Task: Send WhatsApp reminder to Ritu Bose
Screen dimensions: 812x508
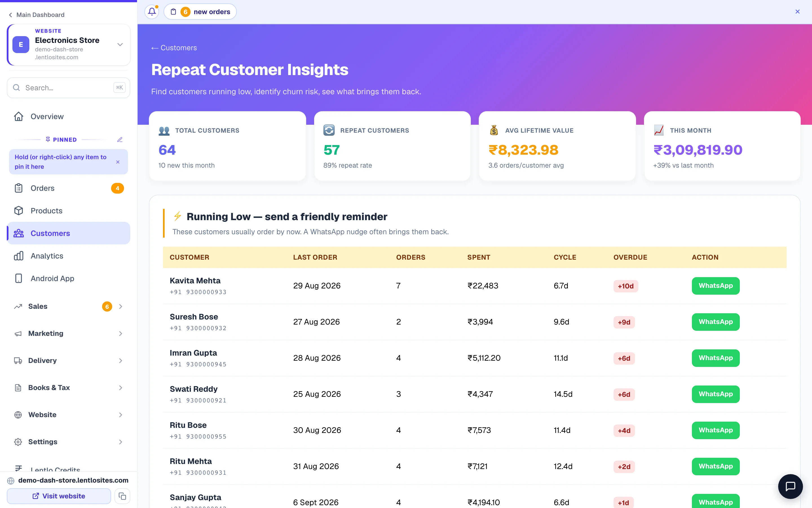Action: (715, 430)
